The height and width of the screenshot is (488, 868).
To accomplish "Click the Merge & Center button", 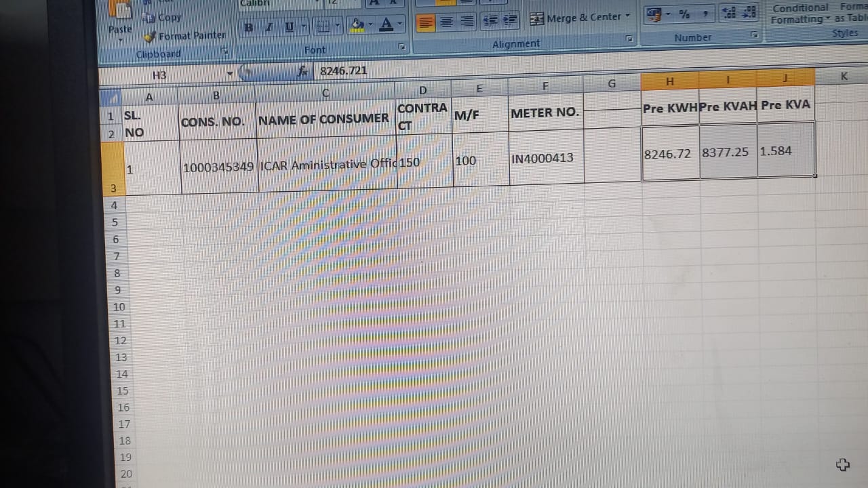I will (x=576, y=18).
